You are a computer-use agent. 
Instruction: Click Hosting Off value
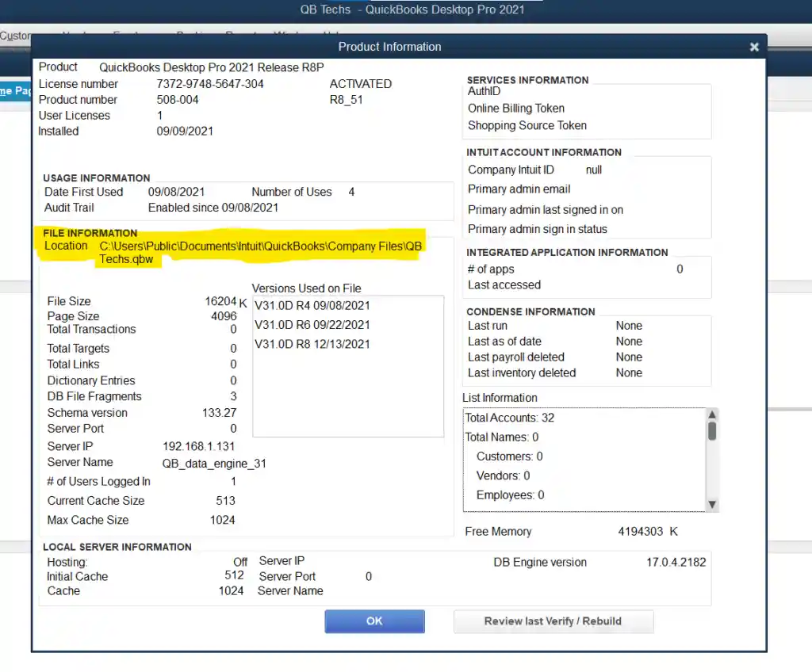click(x=240, y=562)
